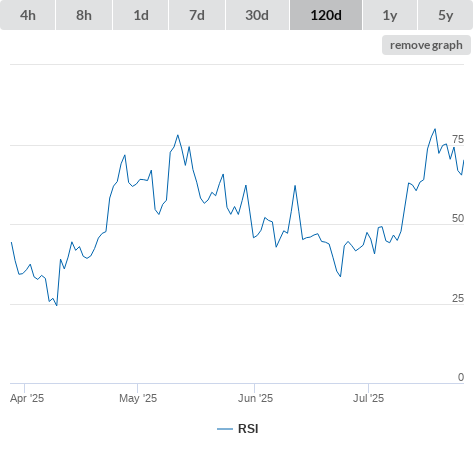This screenshot has width=474, height=455.
Task: Click the Apr '25 axis label
Action: [x=27, y=398]
